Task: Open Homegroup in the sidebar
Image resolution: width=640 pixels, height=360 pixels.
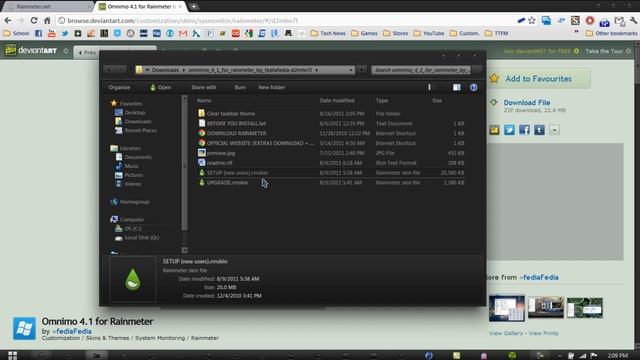Action: [x=134, y=202]
